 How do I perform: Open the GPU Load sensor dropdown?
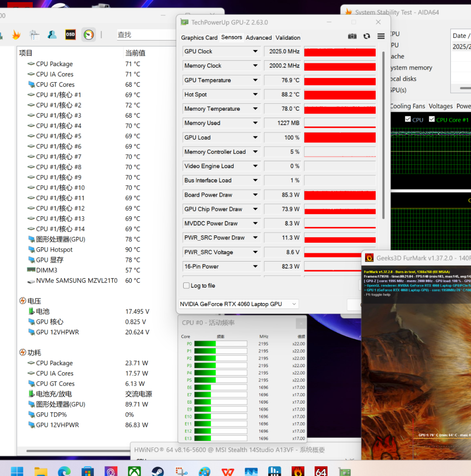click(x=256, y=137)
